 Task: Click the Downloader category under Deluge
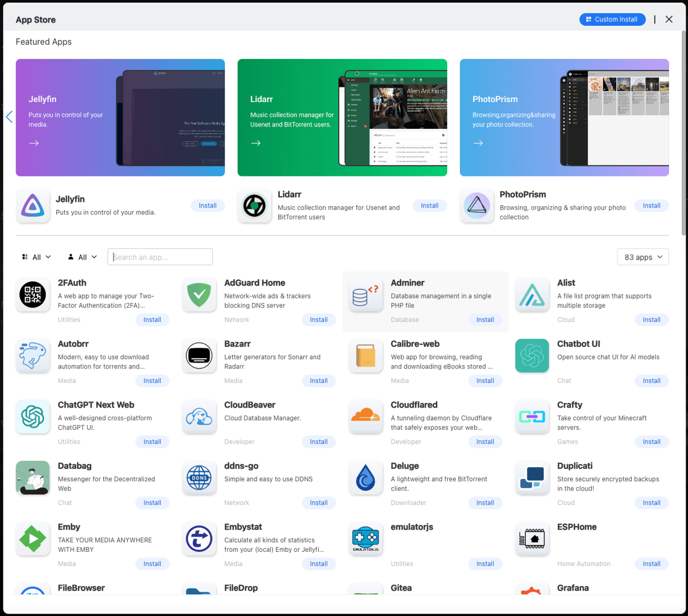pos(408,503)
